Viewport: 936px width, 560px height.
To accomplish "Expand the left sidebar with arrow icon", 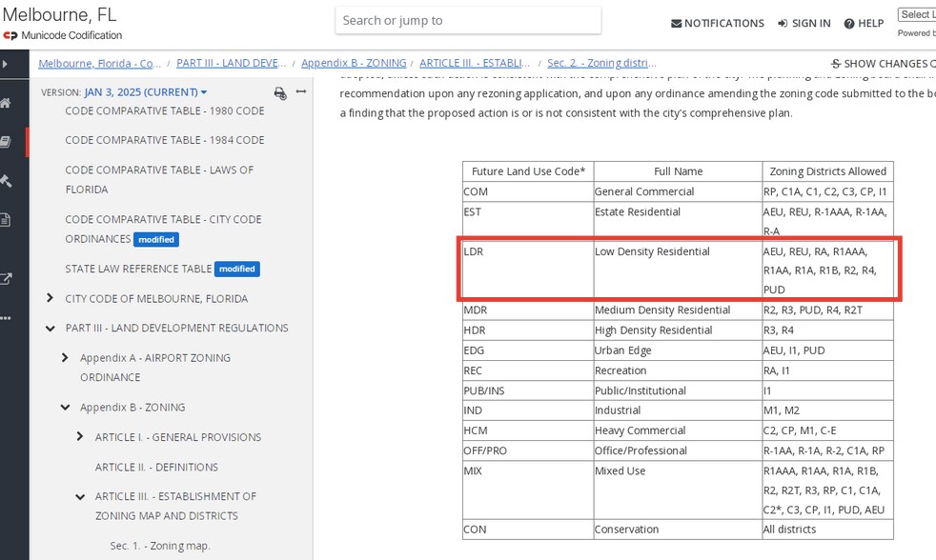I will click(5, 64).
